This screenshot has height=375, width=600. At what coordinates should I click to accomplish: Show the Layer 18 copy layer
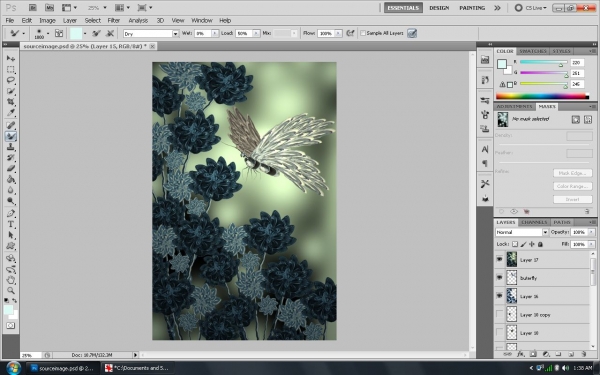[x=499, y=314]
